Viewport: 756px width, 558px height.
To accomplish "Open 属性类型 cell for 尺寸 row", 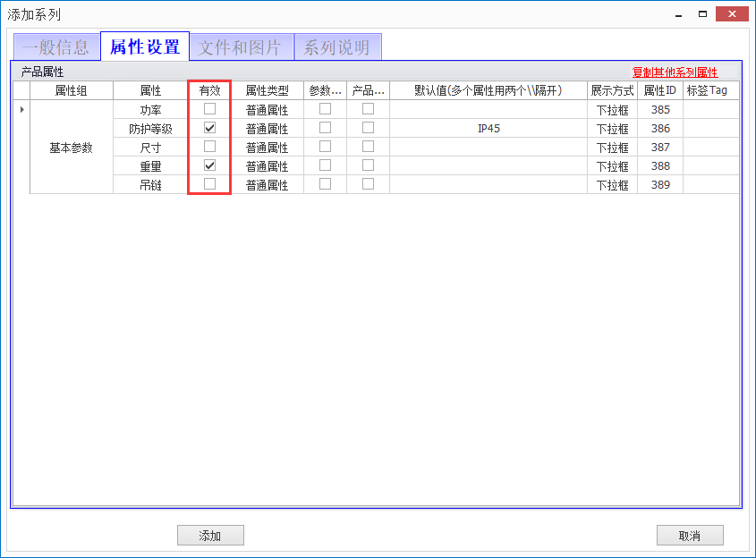I will pos(268,147).
